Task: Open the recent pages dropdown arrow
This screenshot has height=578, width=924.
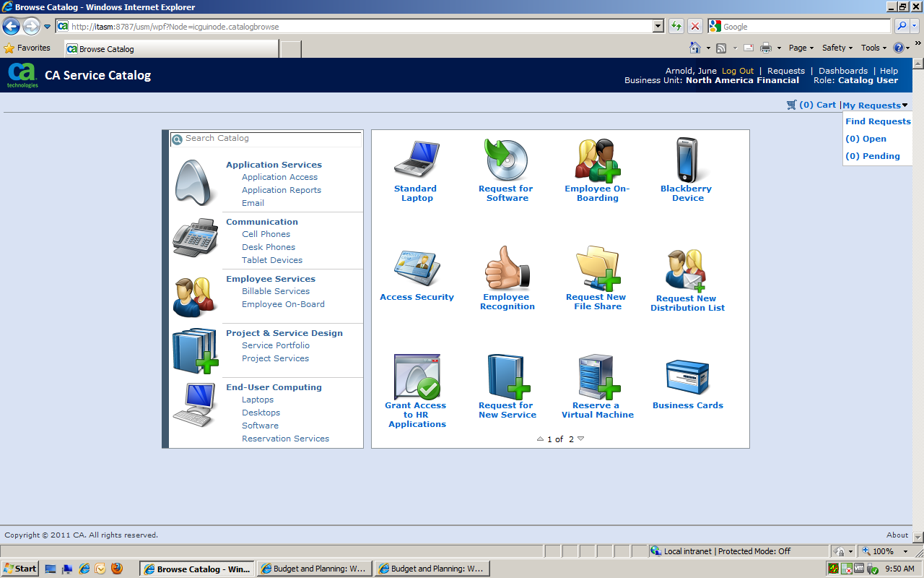Action: click(48, 27)
